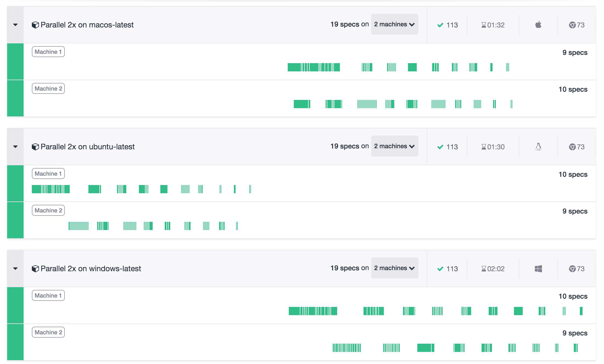Collapse the windows-latest group with the caret
604x364 pixels.
click(15, 269)
